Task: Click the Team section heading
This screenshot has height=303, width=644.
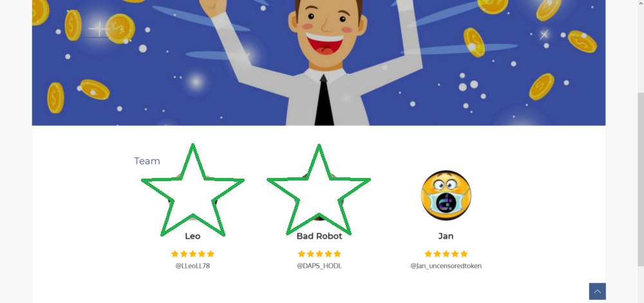Action: 147,161
